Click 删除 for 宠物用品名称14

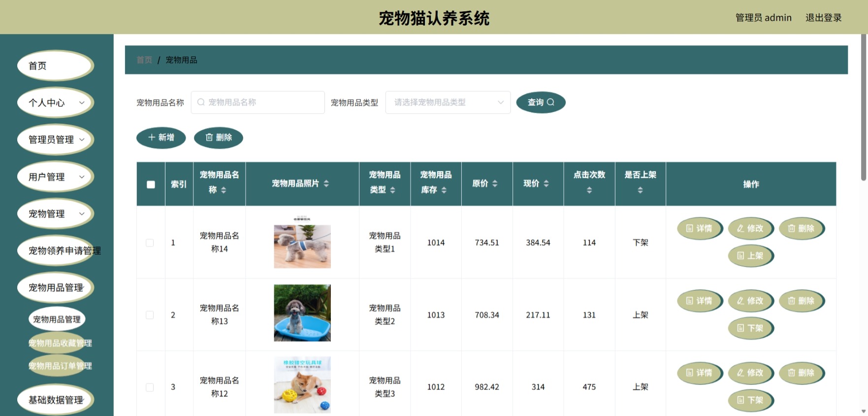(x=802, y=229)
